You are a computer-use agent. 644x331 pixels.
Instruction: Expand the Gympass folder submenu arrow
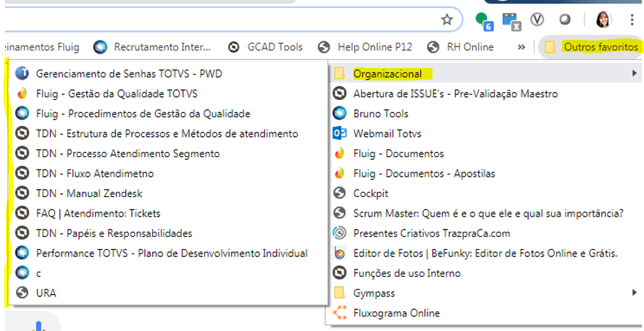click(635, 293)
